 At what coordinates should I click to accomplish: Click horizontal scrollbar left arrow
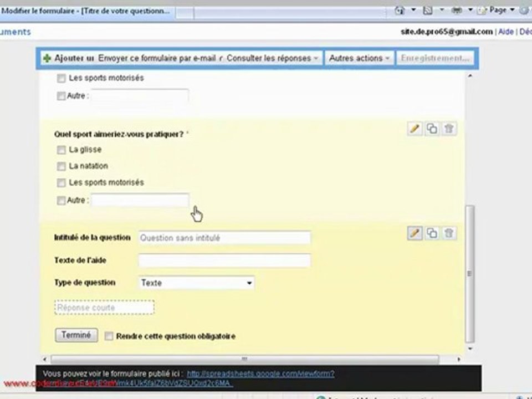[x=44, y=359]
